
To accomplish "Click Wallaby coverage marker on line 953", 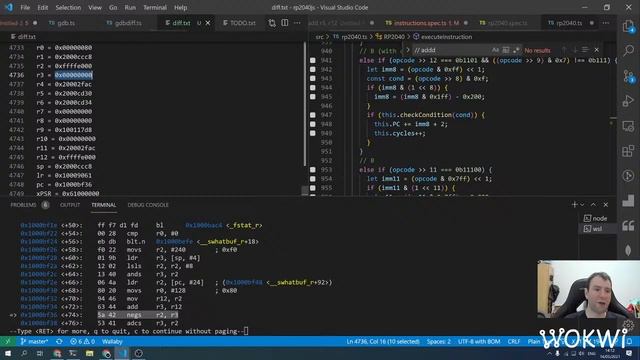I will click(313, 170).
